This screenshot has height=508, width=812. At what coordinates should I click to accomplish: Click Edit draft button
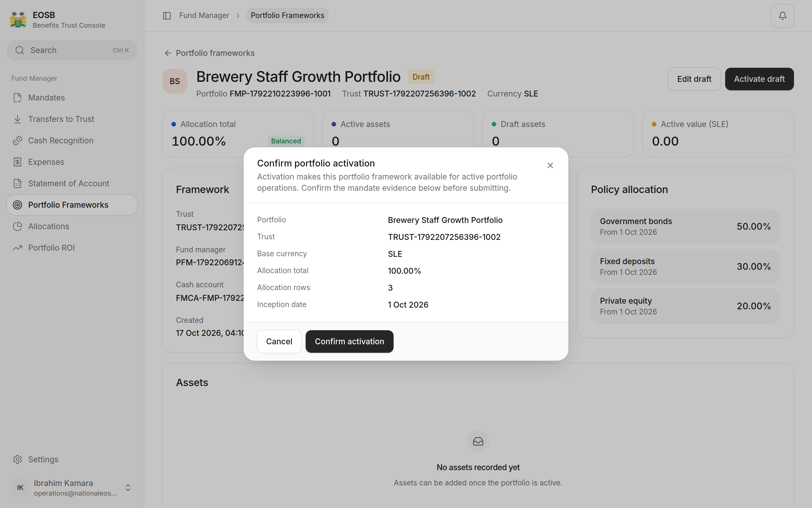pyautogui.click(x=694, y=79)
